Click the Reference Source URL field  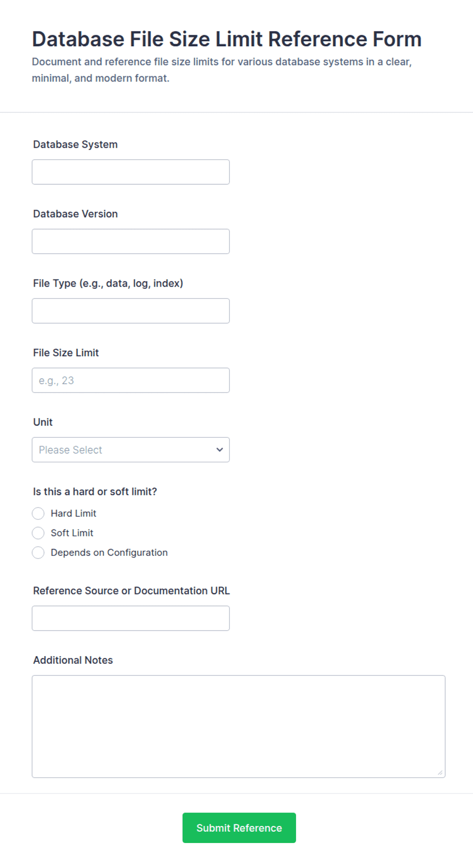[x=131, y=619]
